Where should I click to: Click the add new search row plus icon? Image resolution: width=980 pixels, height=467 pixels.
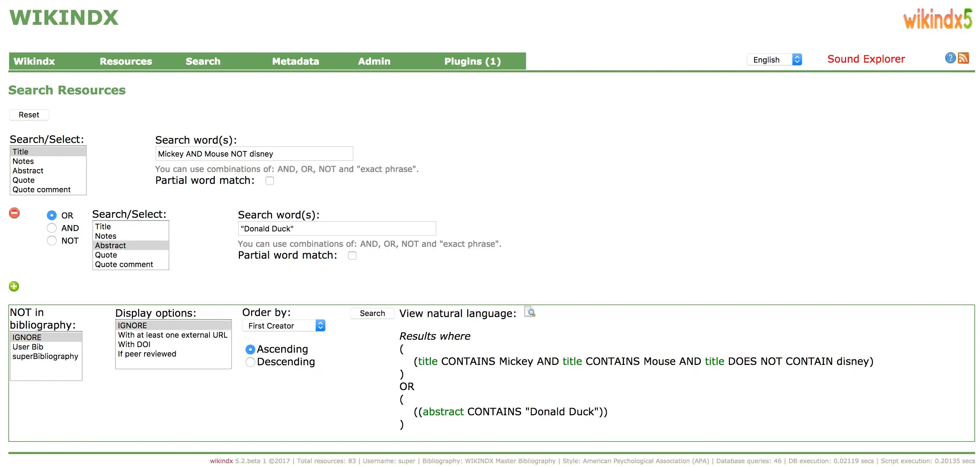pyautogui.click(x=14, y=286)
